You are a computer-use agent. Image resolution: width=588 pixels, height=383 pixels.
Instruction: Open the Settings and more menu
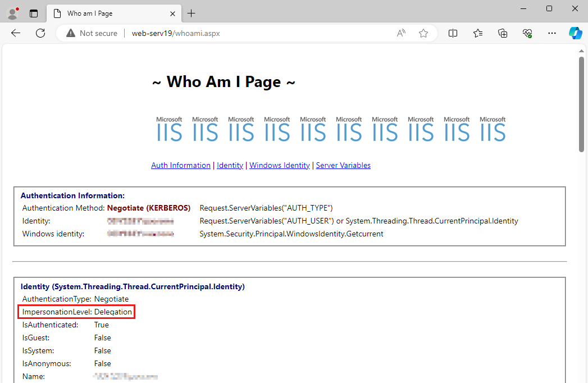tap(552, 33)
